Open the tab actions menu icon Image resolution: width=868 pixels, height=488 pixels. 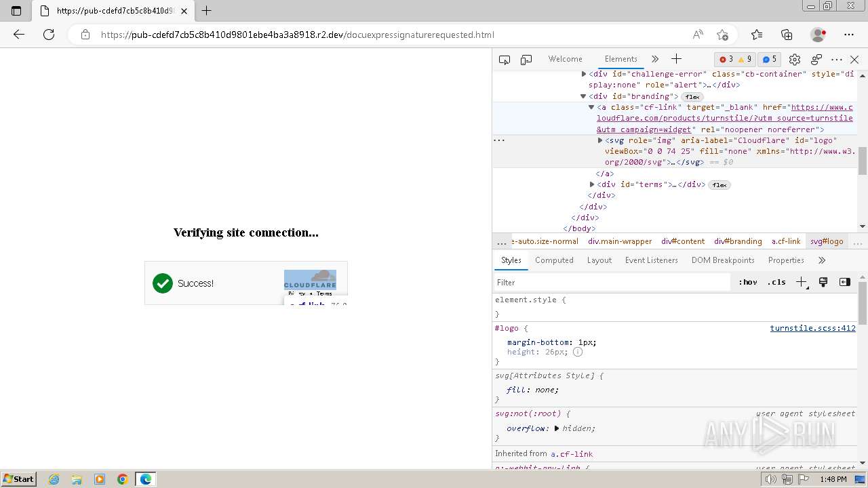(16, 11)
